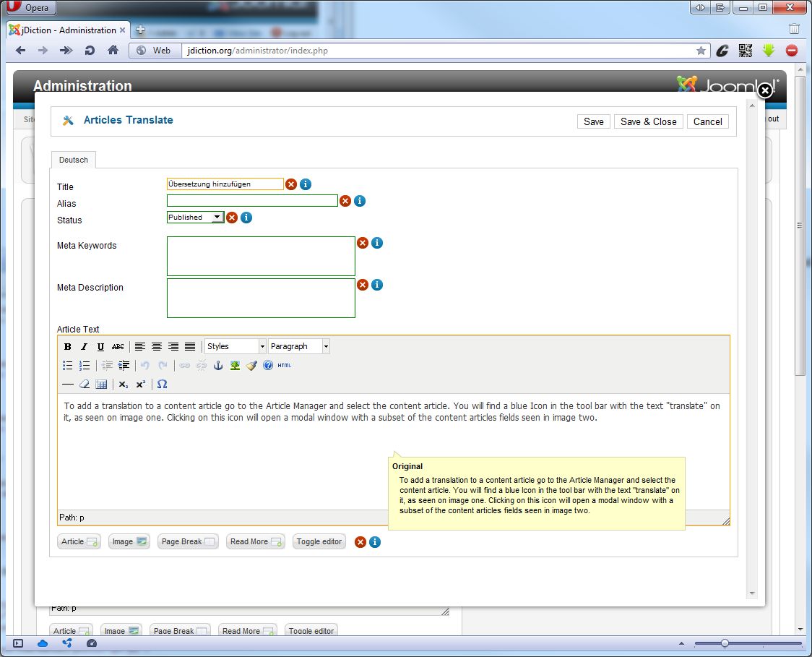Open HTML source editor
Image resolution: width=812 pixels, height=657 pixels.
(x=285, y=366)
